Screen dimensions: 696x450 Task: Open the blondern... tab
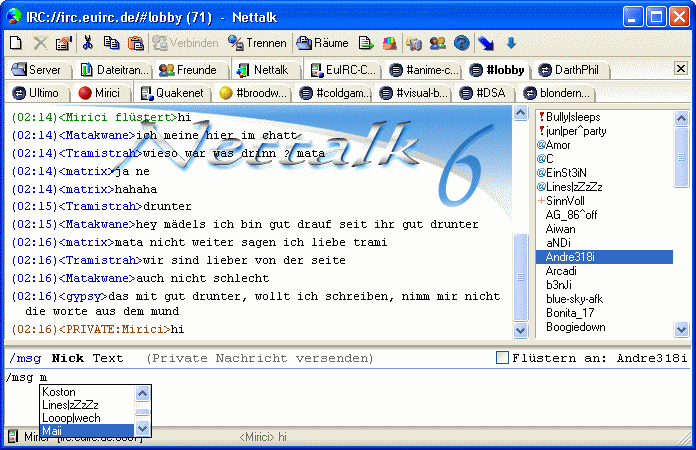click(x=557, y=93)
